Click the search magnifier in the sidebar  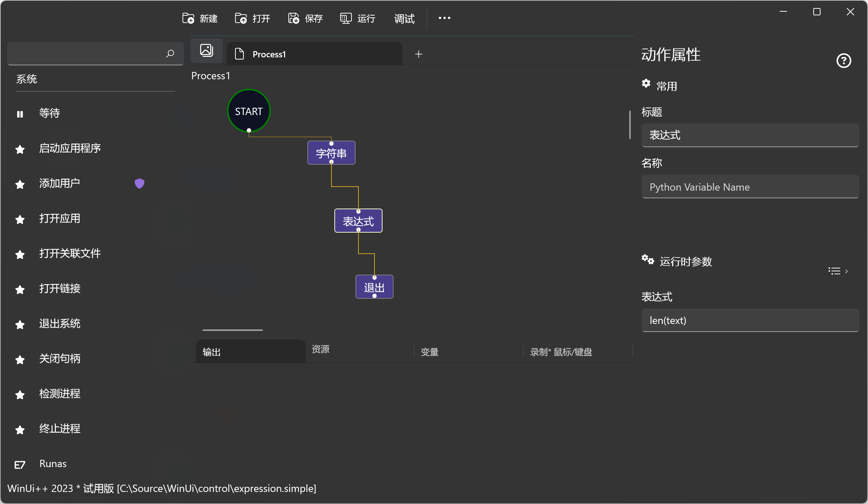[170, 54]
